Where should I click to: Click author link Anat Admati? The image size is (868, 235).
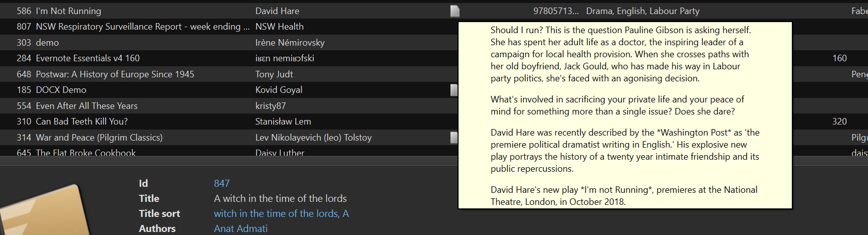click(x=241, y=228)
